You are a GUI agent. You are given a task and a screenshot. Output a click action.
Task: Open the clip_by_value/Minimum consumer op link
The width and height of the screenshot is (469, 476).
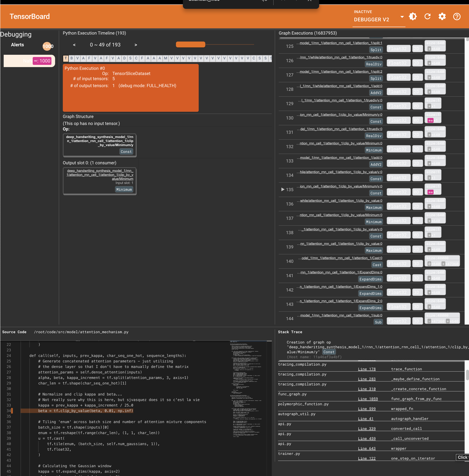tap(100, 175)
